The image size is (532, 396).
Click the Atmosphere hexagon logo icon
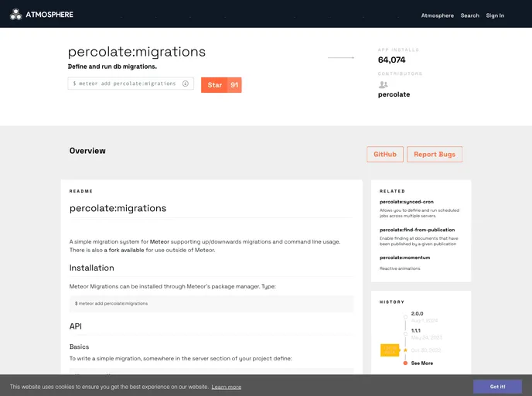(x=15, y=14)
